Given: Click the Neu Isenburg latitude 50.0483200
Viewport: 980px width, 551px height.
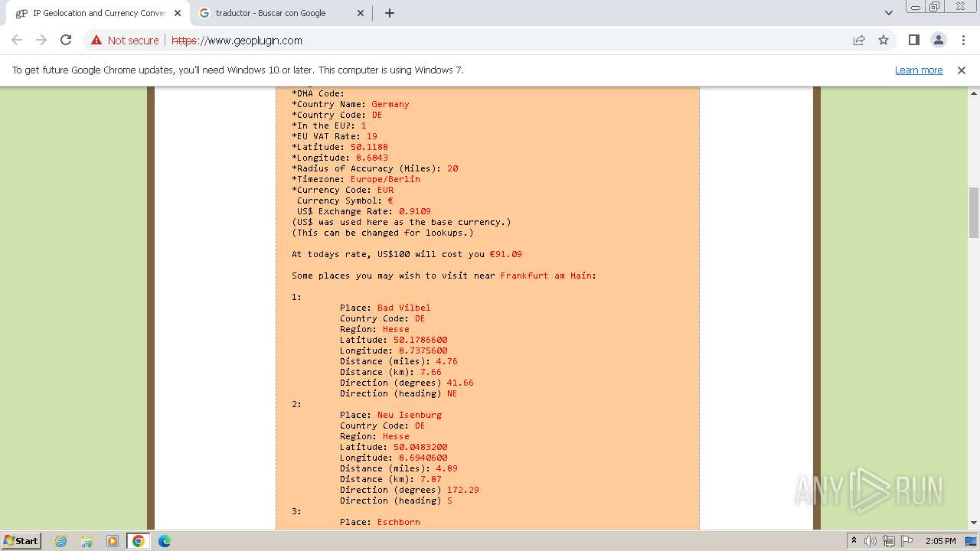Looking at the screenshot, I should coord(420,447).
